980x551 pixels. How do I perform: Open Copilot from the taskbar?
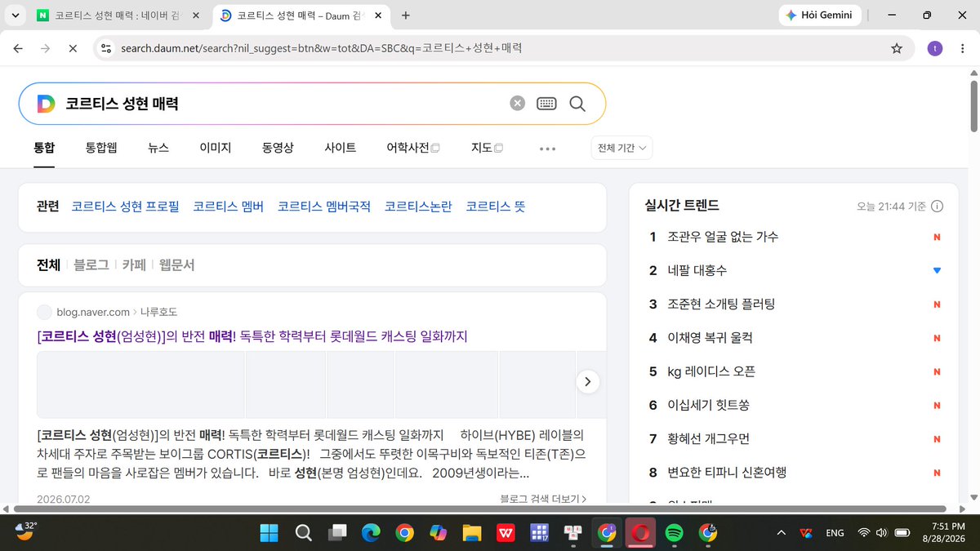[439, 533]
